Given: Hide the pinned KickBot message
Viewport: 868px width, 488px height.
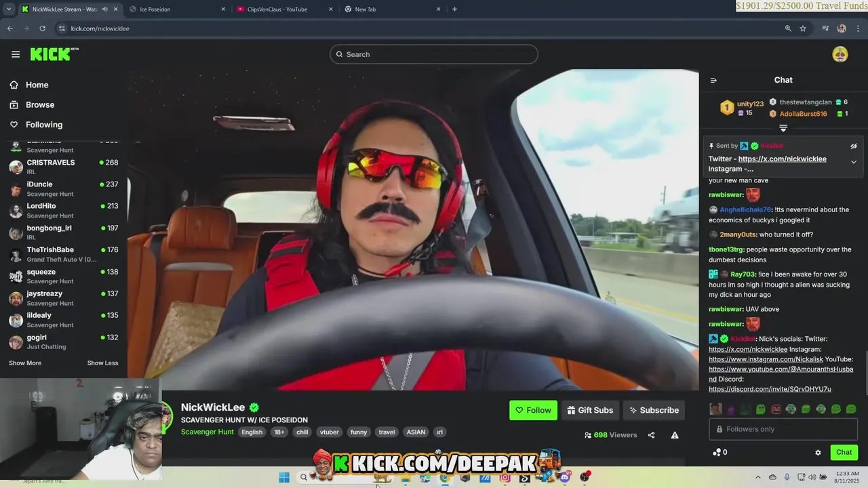Looking at the screenshot, I should [x=854, y=146].
